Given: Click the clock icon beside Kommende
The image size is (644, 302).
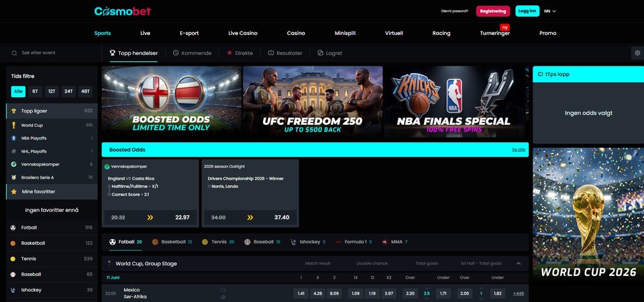Looking at the screenshot, I should click(176, 53).
